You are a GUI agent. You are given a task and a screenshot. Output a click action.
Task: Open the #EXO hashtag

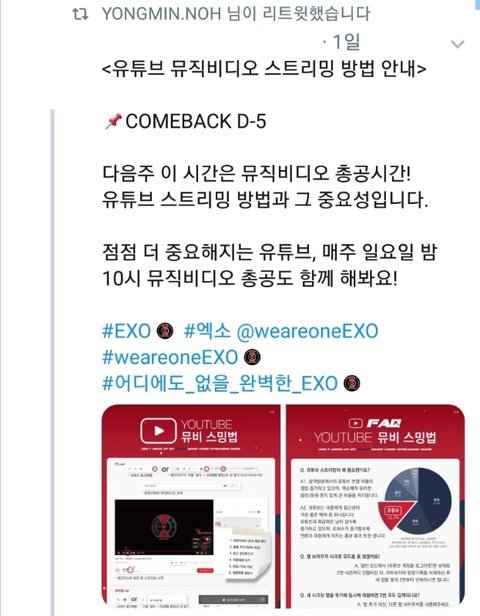[126, 331]
